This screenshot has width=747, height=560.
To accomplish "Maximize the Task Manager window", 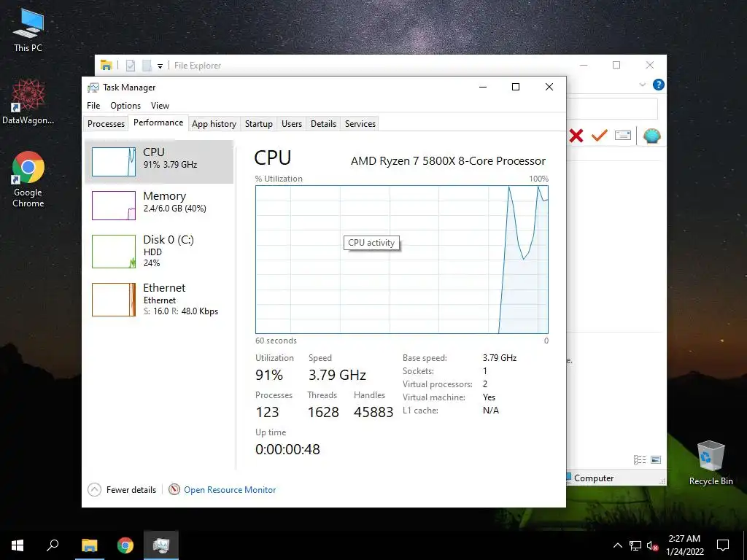I will pyautogui.click(x=516, y=87).
